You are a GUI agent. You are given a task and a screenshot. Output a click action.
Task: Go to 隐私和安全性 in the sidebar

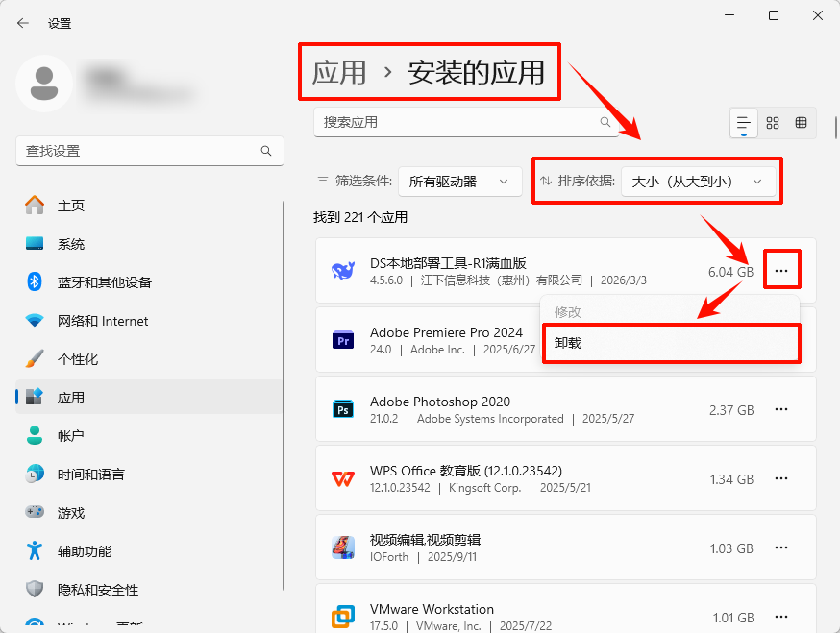[x=34, y=589]
